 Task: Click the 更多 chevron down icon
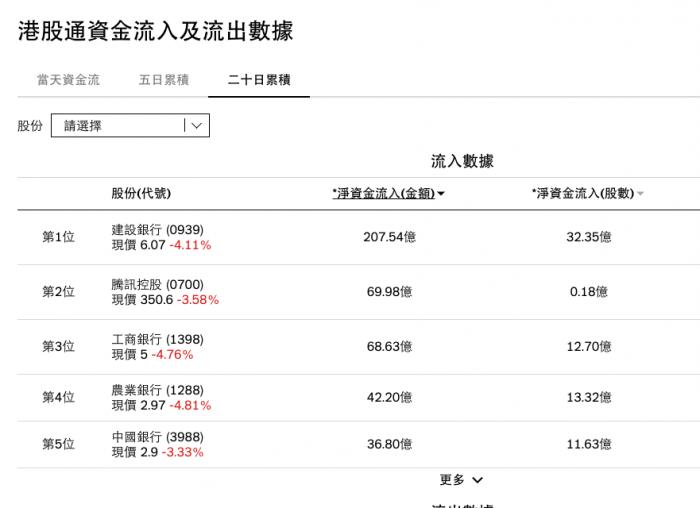(x=477, y=480)
